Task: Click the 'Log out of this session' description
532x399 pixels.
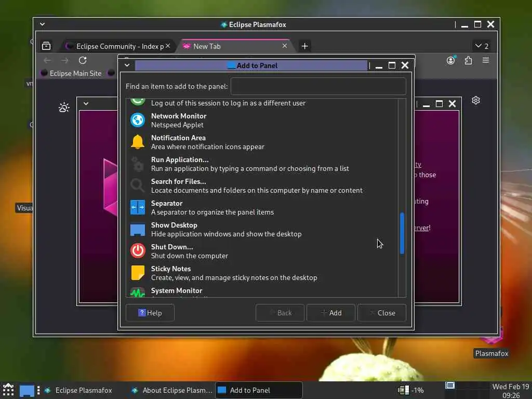Action: point(228,103)
